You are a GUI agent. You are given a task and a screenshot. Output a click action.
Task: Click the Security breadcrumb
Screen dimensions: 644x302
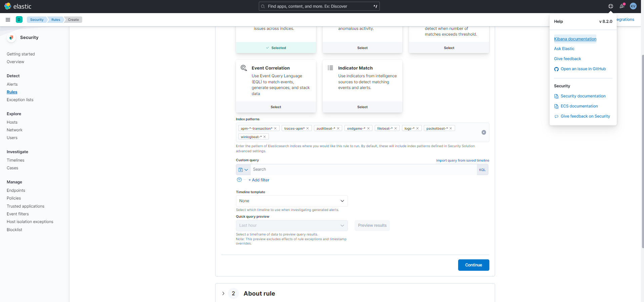pyautogui.click(x=37, y=20)
